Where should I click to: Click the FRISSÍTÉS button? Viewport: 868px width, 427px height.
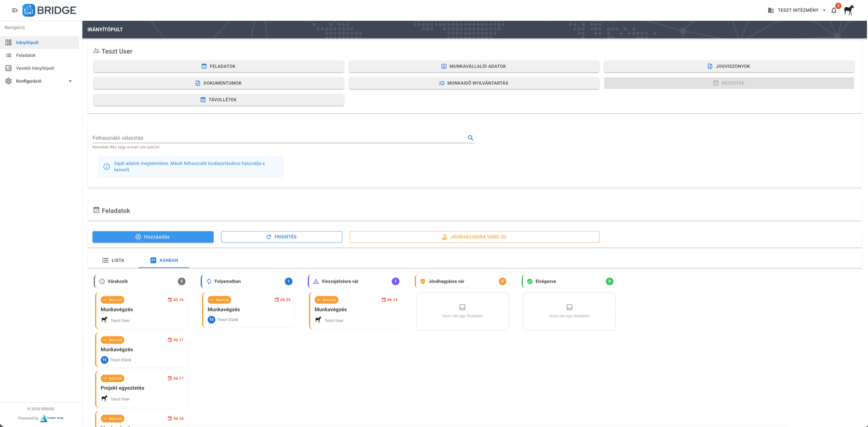click(282, 237)
